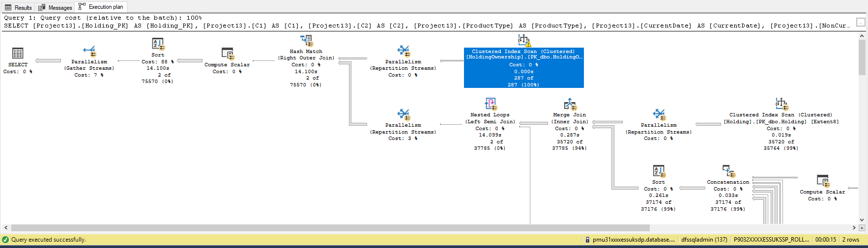The height and width of the screenshot is (248, 868).
Task: Click the '[Holding].[PK_dbo.Holding] [Extent8]' label
Action: tap(781, 121)
